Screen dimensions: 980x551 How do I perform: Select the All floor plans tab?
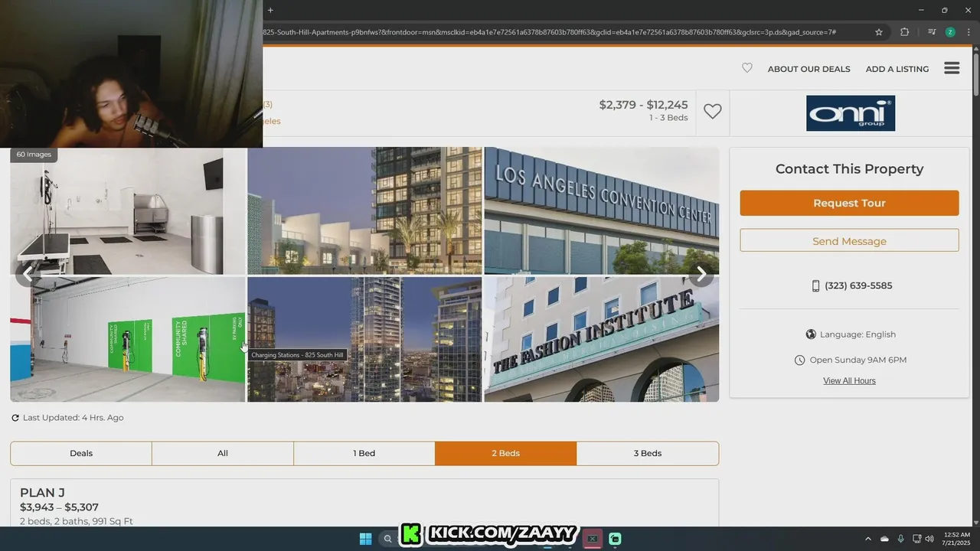point(223,453)
